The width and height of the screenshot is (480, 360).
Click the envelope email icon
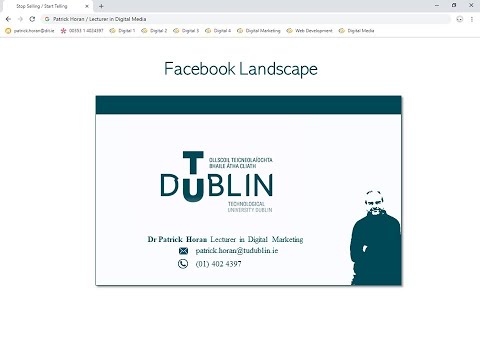[x=183, y=251]
